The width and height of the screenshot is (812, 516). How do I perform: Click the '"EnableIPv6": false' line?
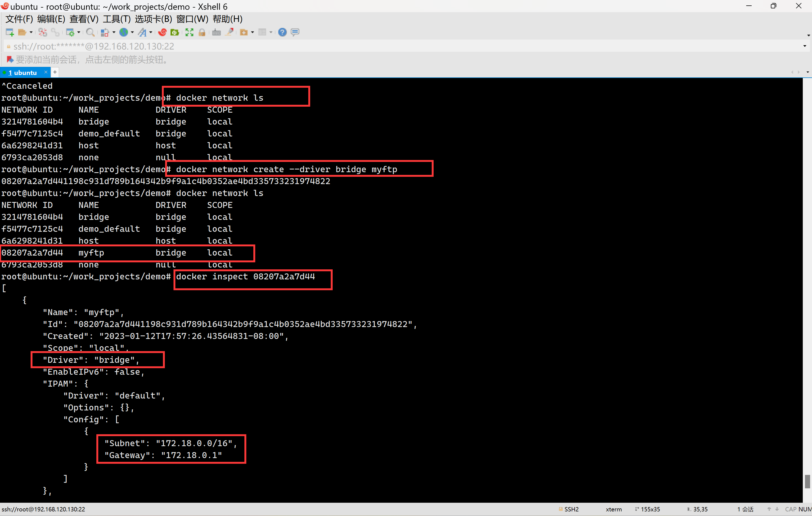point(93,372)
